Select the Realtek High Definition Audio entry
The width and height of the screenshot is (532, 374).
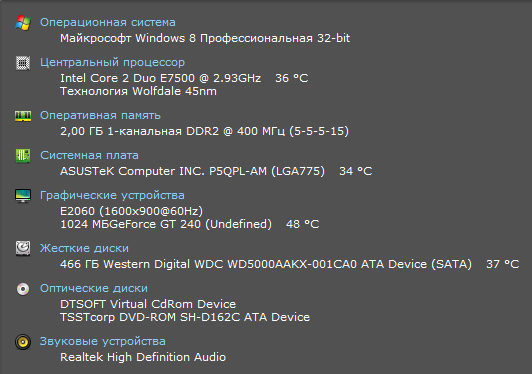click(143, 357)
